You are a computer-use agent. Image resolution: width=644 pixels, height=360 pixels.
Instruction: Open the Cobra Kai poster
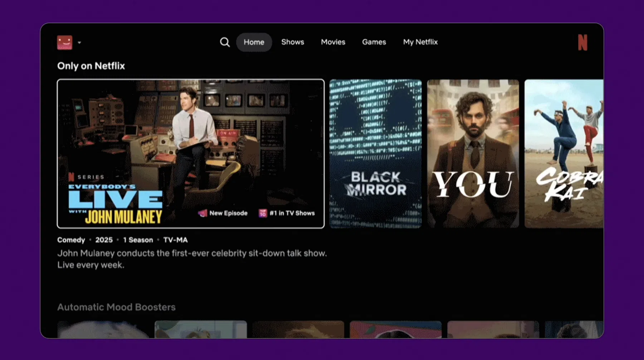tap(564, 154)
